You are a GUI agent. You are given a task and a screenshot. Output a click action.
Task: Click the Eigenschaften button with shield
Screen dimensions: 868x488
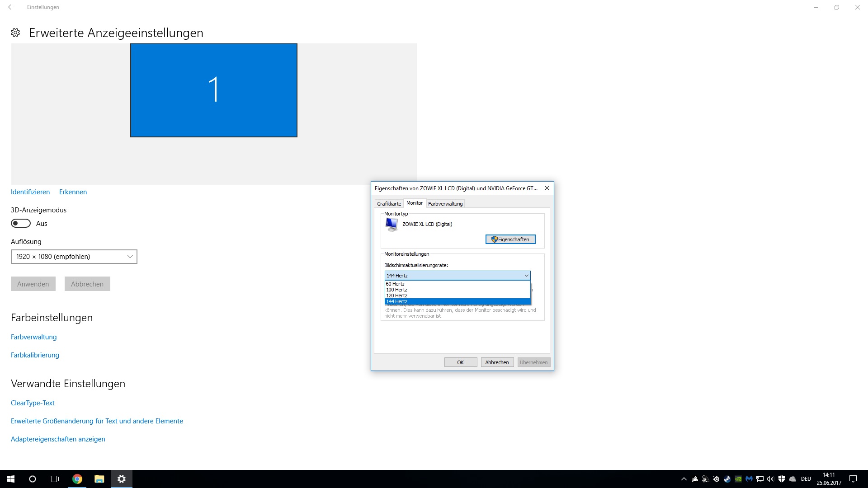tap(510, 239)
